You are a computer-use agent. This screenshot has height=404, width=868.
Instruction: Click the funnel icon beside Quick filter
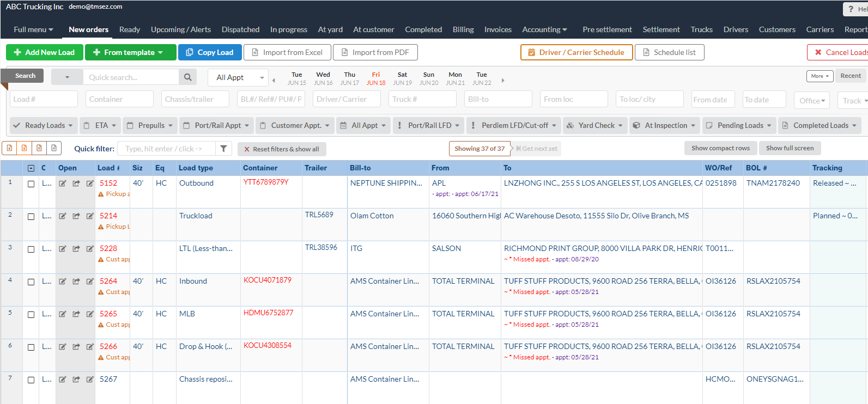(223, 149)
